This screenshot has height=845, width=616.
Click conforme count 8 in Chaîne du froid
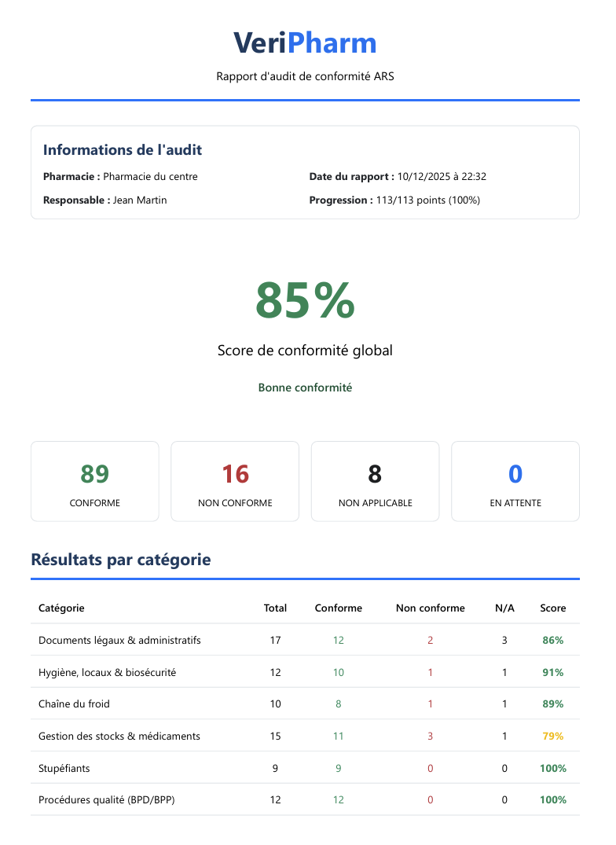pos(338,704)
